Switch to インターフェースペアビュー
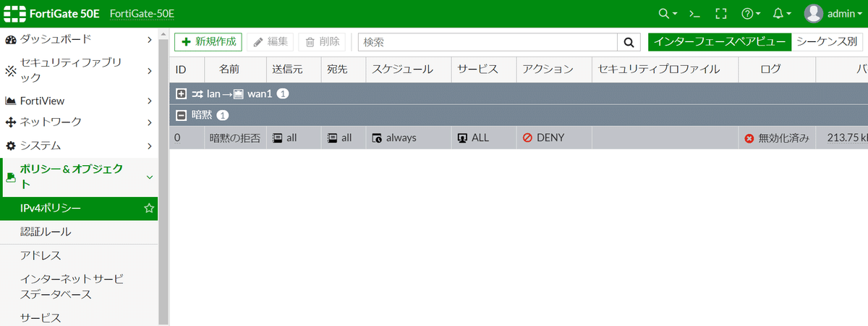The width and height of the screenshot is (868, 326). 720,42
